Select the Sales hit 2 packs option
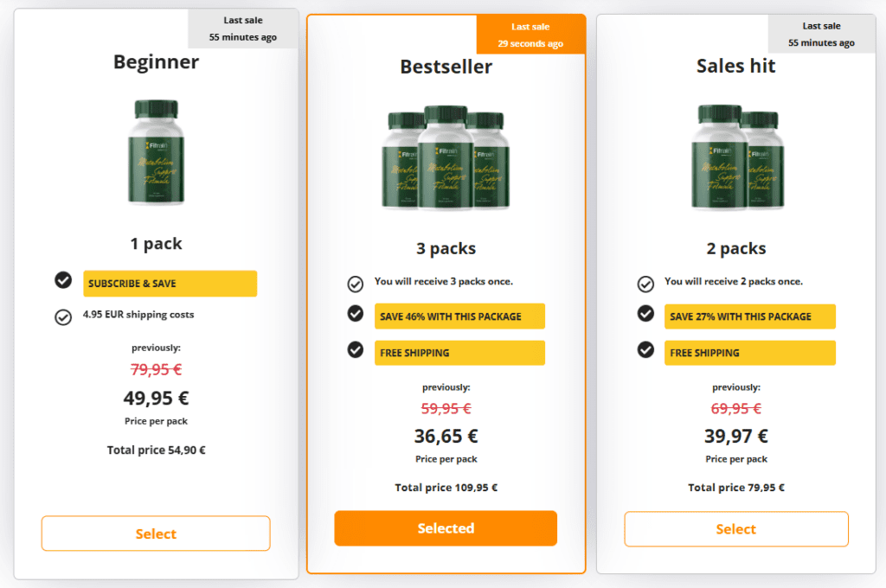886x588 pixels. click(736, 528)
